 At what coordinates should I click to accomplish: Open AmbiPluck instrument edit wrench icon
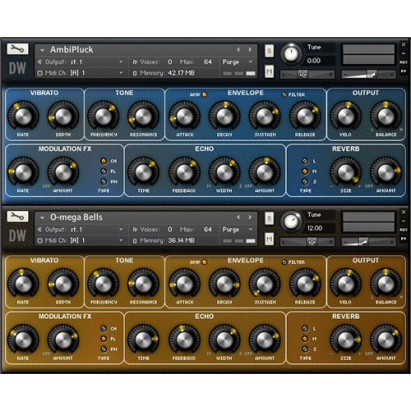[17, 49]
